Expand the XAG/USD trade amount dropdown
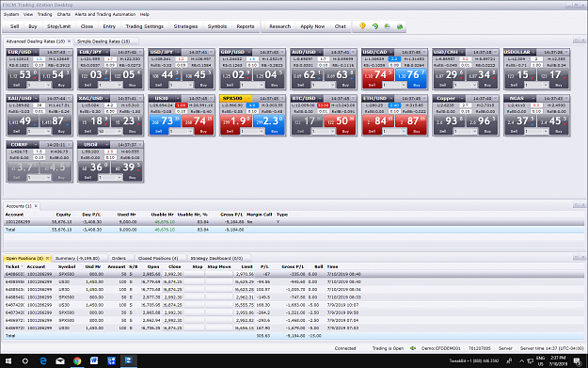Image resolution: width=588 pixels, height=368 pixels. pyautogui.click(x=119, y=132)
